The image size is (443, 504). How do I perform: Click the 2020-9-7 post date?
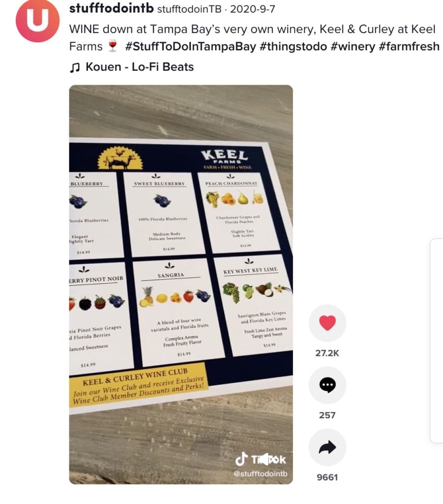(x=253, y=9)
